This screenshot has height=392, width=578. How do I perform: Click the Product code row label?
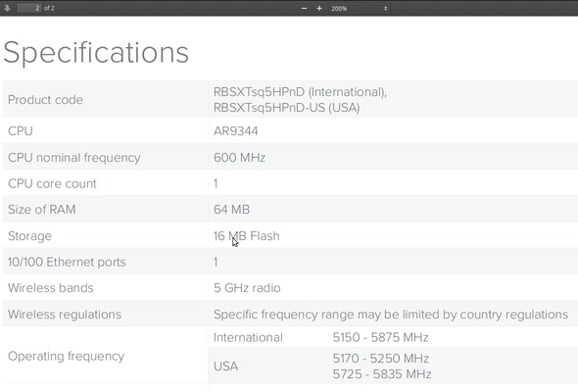click(x=45, y=100)
